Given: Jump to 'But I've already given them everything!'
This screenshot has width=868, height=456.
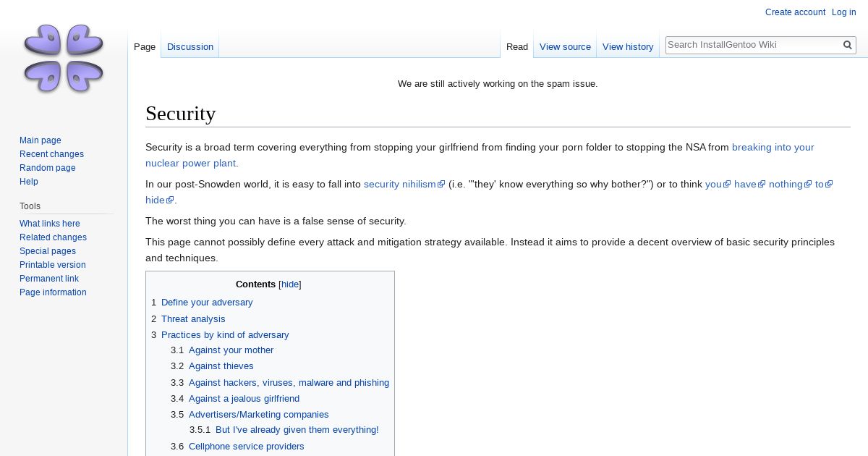Looking at the screenshot, I should tap(297, 430).
